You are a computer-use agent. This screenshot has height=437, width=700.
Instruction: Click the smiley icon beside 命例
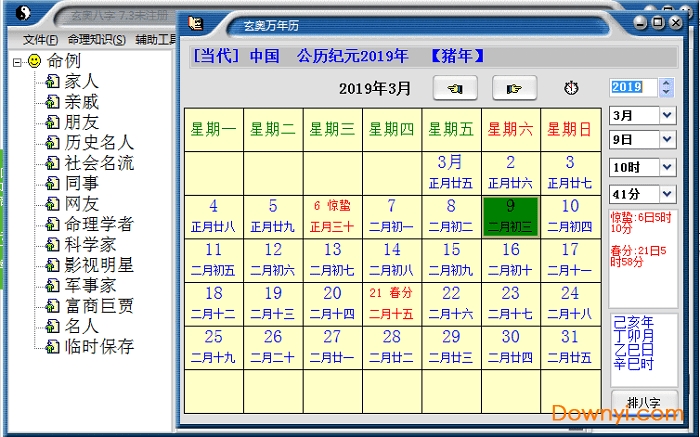coord(34,61)
